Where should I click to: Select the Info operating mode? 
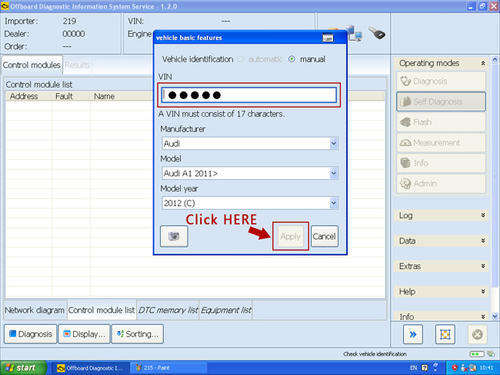point(441,163)
